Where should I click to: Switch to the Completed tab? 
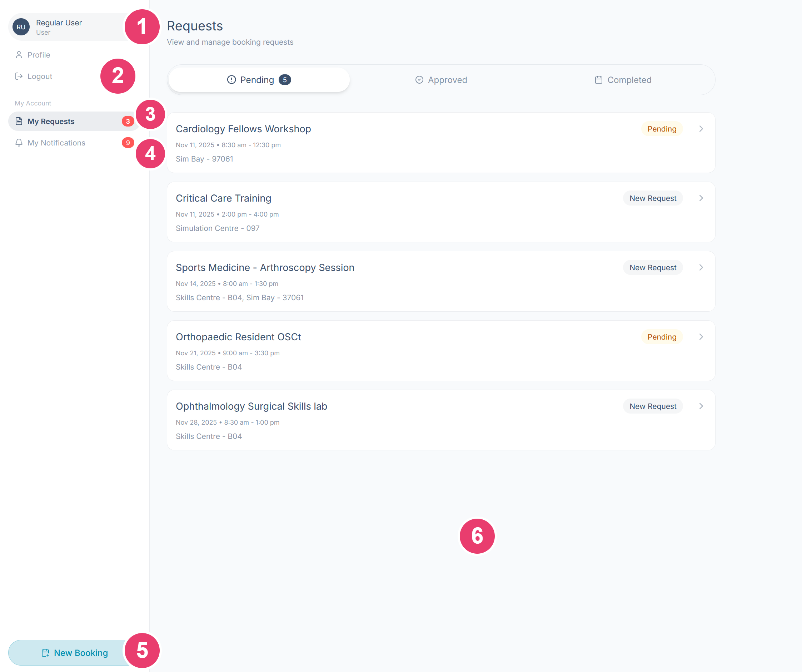pyautogui.click(x=623, y=79)
